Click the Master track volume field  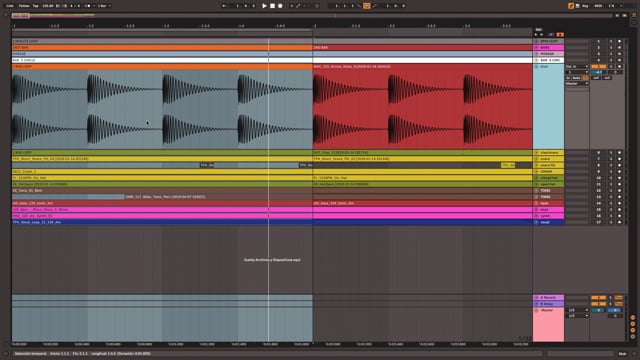point(599,310)
